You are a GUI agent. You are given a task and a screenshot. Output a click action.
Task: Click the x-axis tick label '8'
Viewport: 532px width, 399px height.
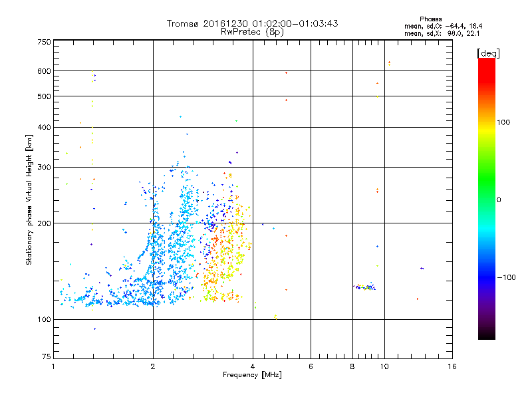point(352,366)
